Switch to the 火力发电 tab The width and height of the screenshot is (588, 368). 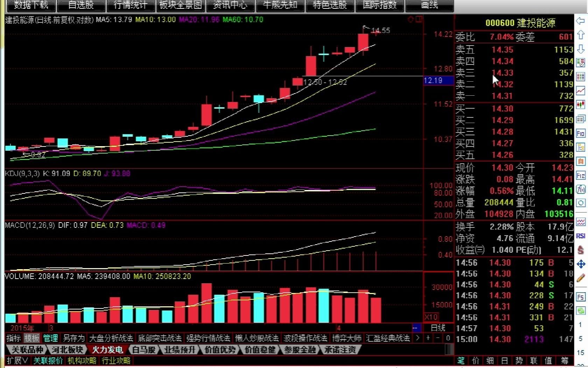(x=107, y=350)
